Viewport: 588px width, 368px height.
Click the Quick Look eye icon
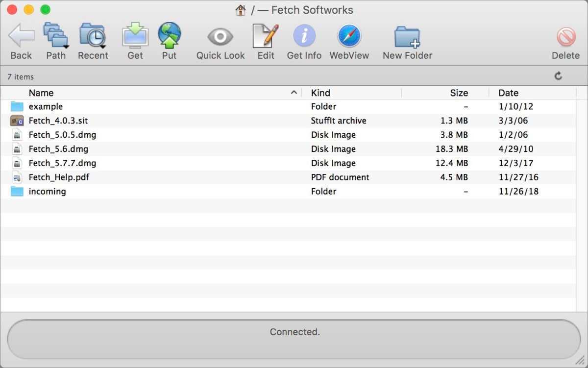220,37
